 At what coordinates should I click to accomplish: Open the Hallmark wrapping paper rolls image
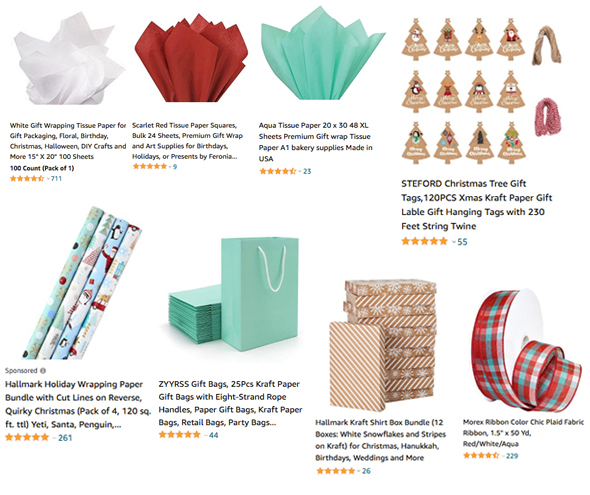click(x=81, y=283)
